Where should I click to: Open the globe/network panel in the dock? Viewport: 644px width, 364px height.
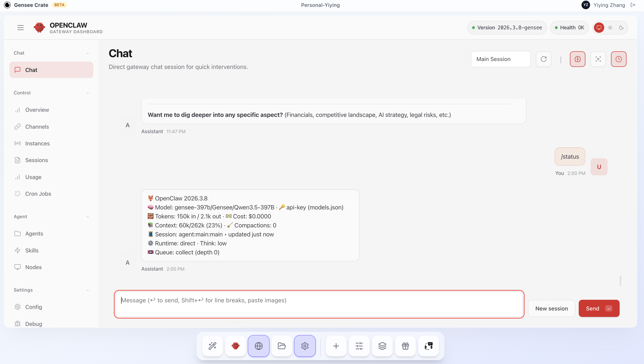tap(258, 346)
